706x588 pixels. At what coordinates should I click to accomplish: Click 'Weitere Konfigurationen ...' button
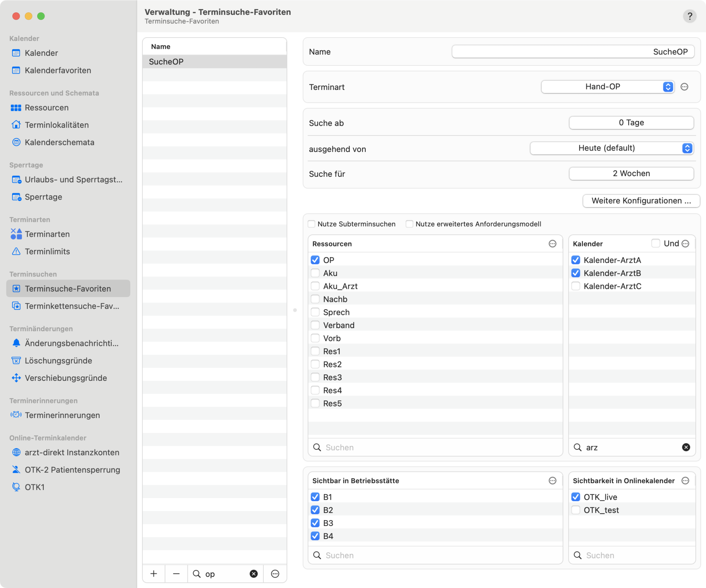(641, 201)
